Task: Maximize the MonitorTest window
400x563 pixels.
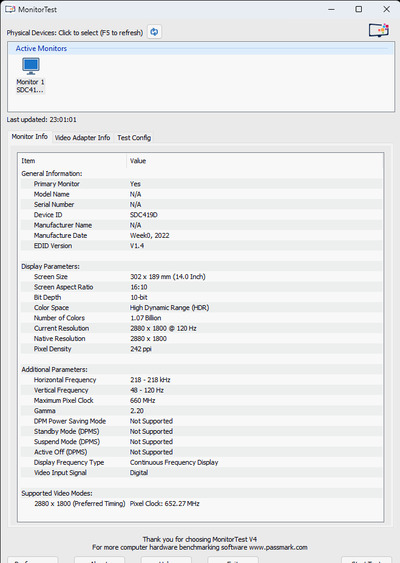Action: [x=358, y=9]
